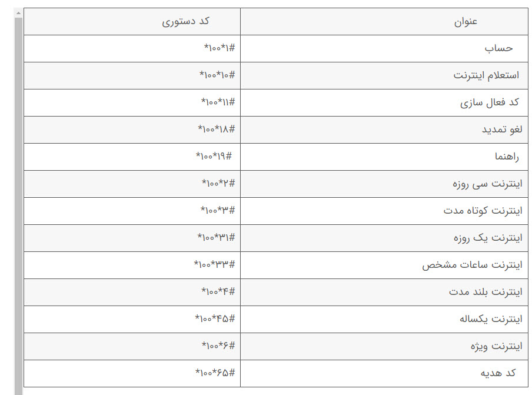
Task: Select the حساب title cell
Action: point(498,48)
